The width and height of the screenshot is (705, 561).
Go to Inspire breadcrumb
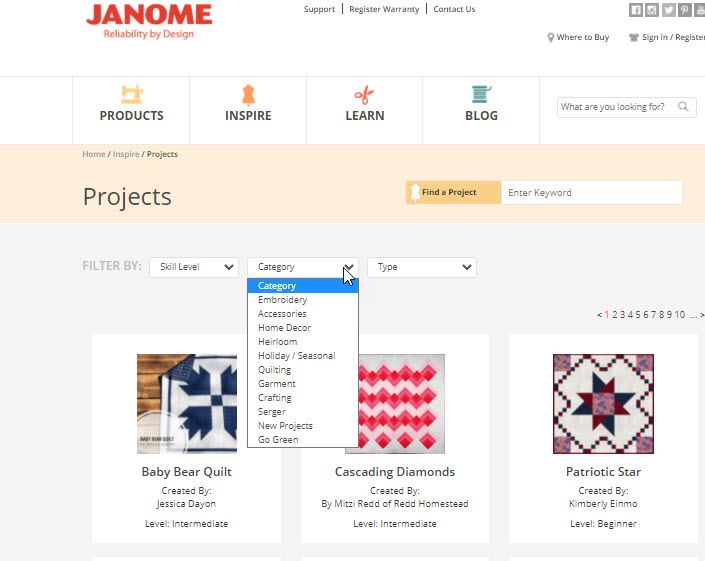click(126, 154)
